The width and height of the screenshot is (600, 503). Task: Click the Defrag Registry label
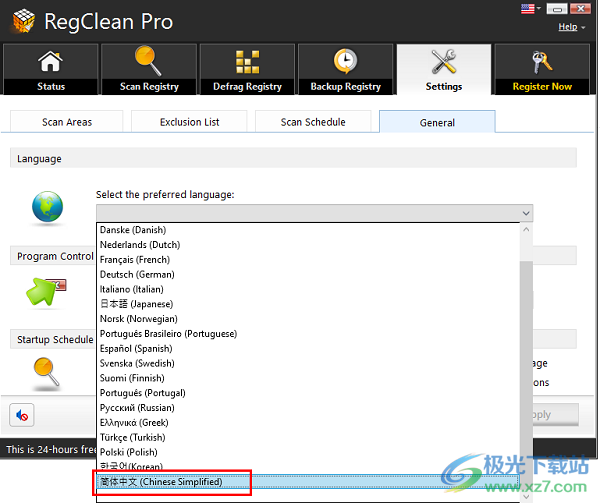click(248, 87)
